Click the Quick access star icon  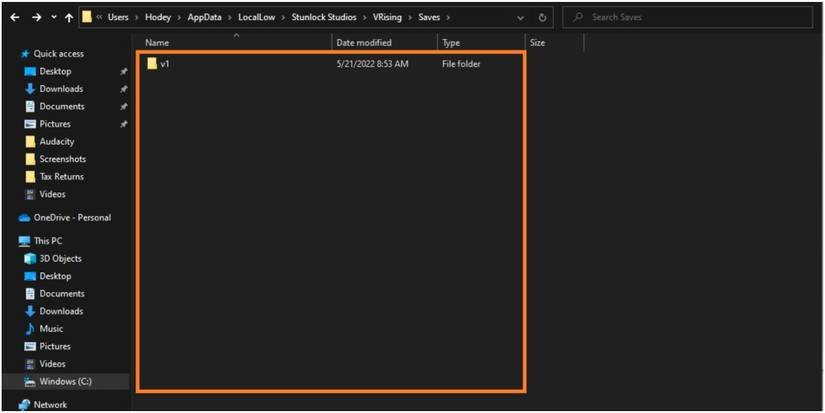tap(24, 54)
